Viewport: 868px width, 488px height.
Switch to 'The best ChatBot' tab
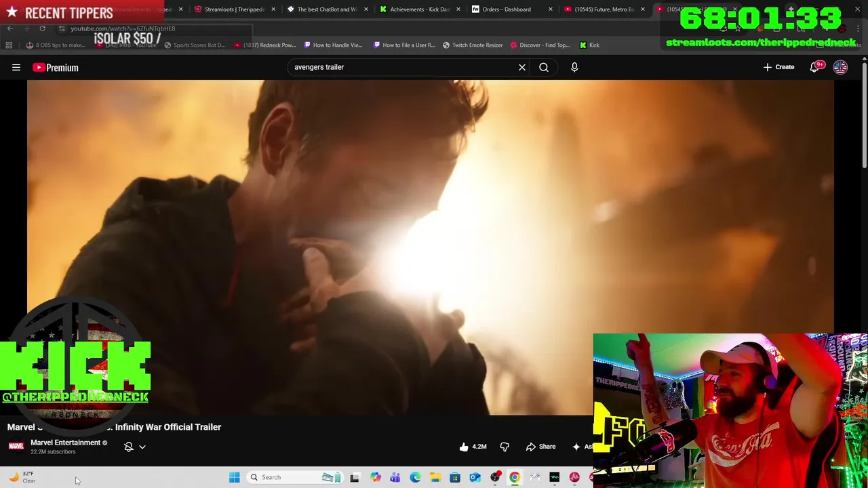coord(325,9)
